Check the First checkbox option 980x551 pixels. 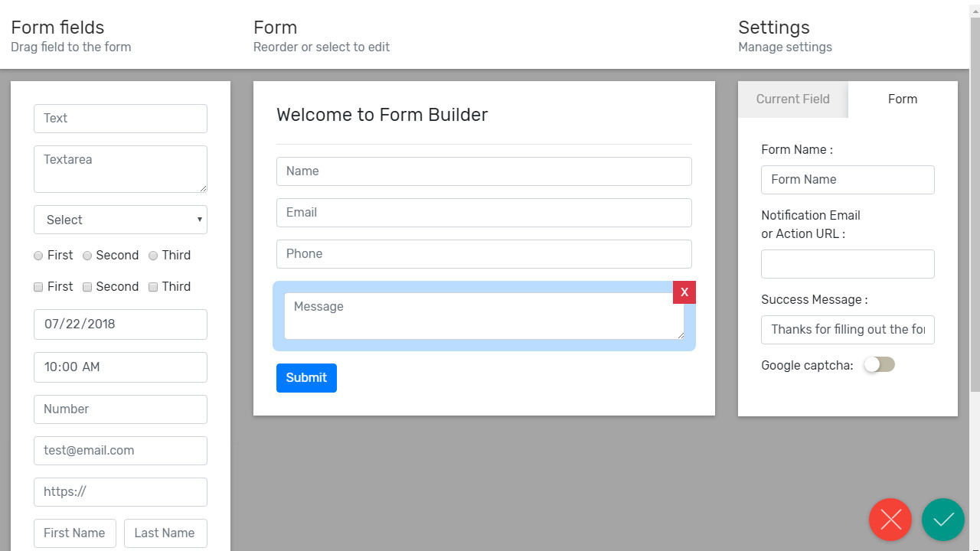(x=38, y=287)
